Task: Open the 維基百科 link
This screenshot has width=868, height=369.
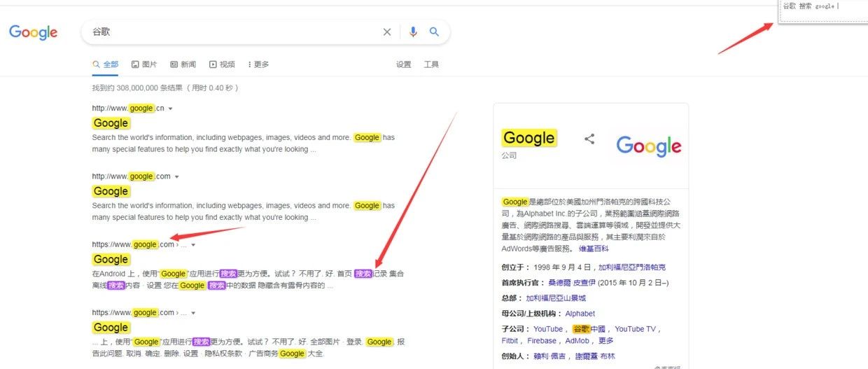Action: (x=594, y=249)
